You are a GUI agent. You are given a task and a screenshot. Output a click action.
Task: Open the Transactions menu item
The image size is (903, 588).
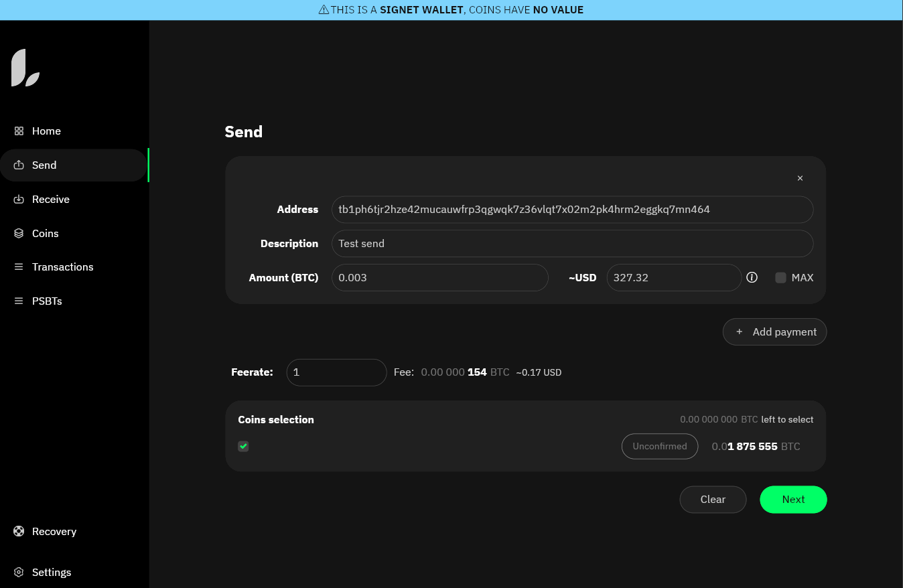tap(62, 267)
